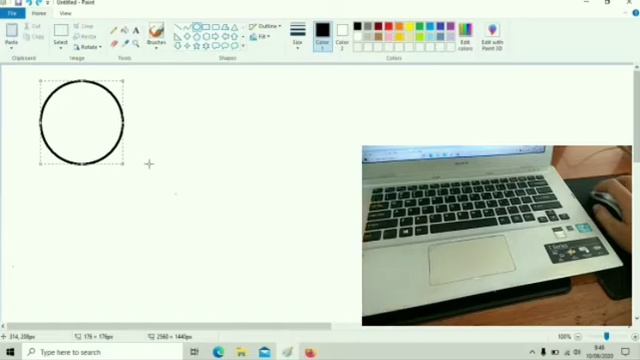Switch to the View tab
Image resolution: width=640 pixels, height=360 pixels.
[x=65, y=13]
